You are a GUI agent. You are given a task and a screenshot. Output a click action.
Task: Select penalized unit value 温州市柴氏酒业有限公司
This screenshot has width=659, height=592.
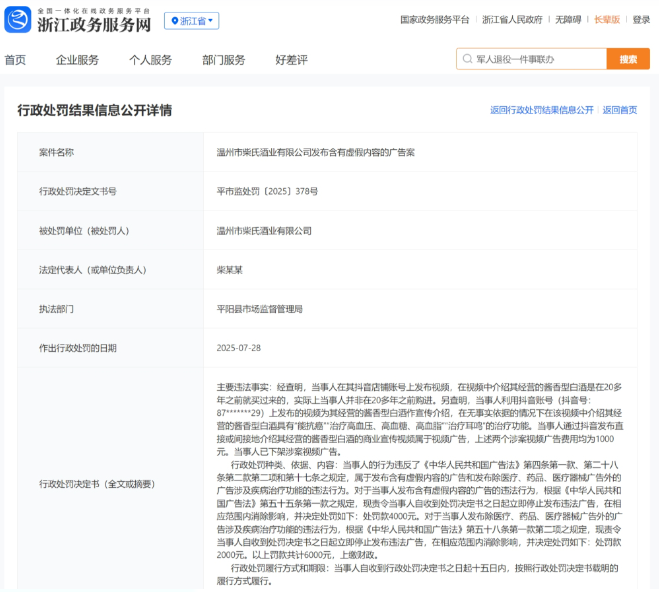(264, 231)
